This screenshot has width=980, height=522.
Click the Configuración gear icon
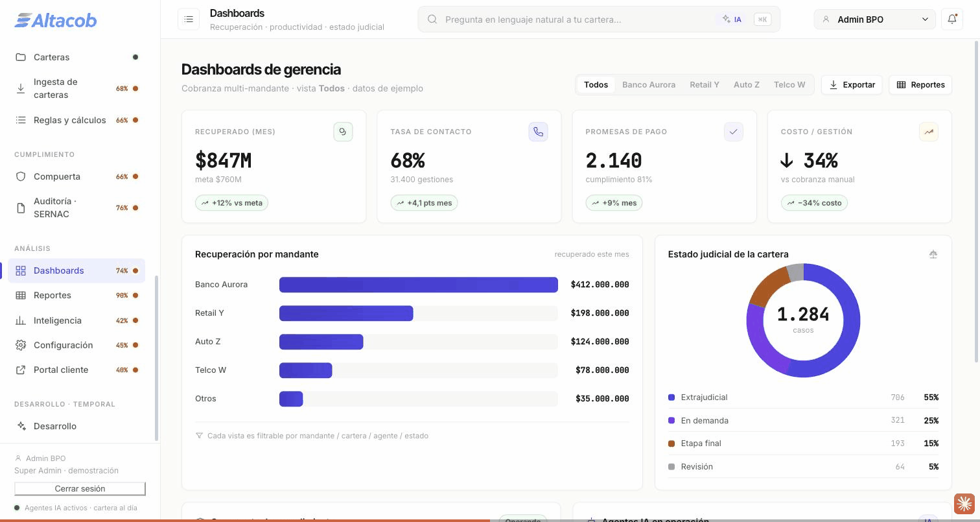(x=21, y=345)
